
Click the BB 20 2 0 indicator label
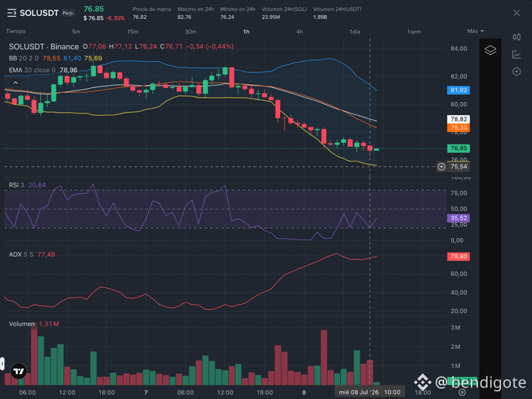click(24, 58)
